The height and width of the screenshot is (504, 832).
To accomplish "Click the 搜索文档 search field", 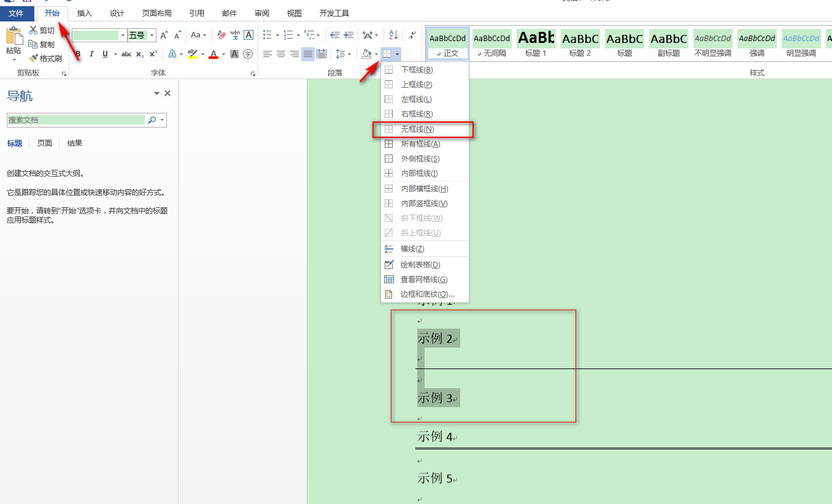I will [77, 120].
